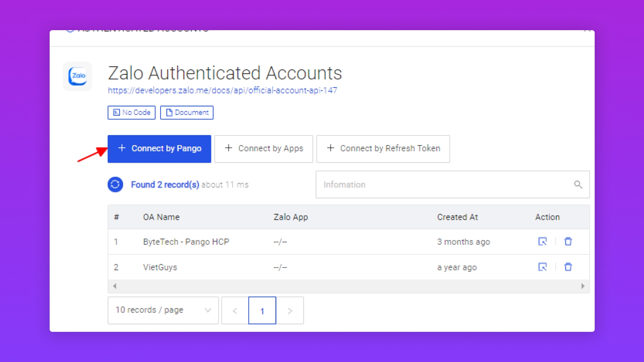Focus the Information search field
644x362 pixels.
443,184
